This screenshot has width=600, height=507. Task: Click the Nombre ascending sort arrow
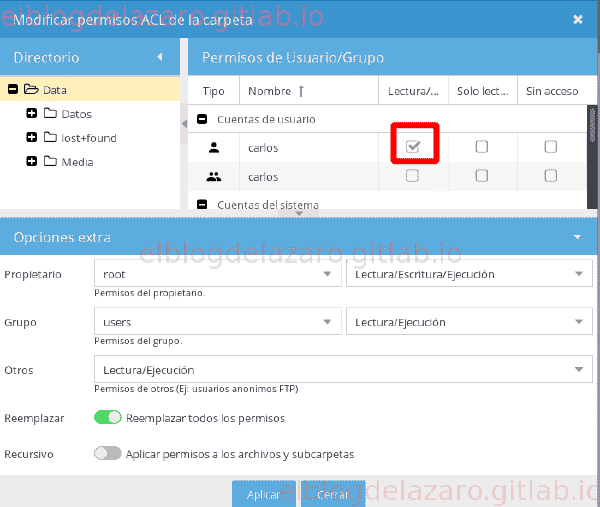tap(301, 91)
